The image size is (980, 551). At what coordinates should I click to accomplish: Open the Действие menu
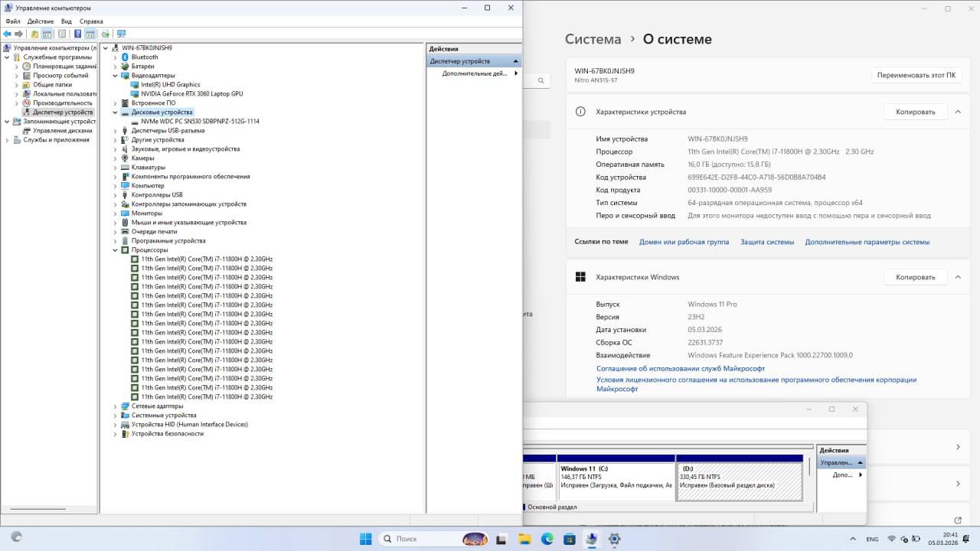[x=41, y=21]
